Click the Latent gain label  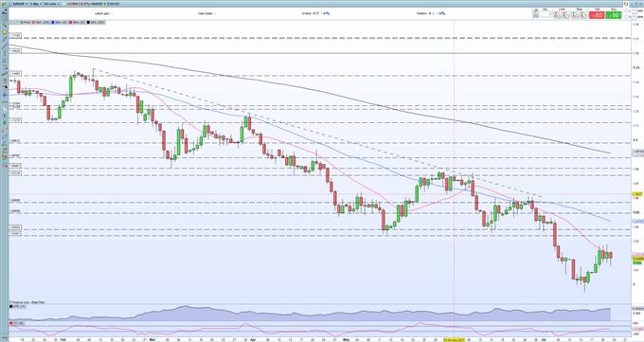[102, 13]
